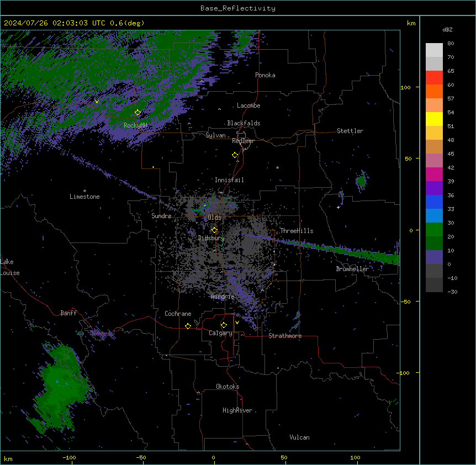Image resolution: width=476 pixels, height=465 pixels.
Task: Click the Blackfalds label
Action: (x=244, y=123)
